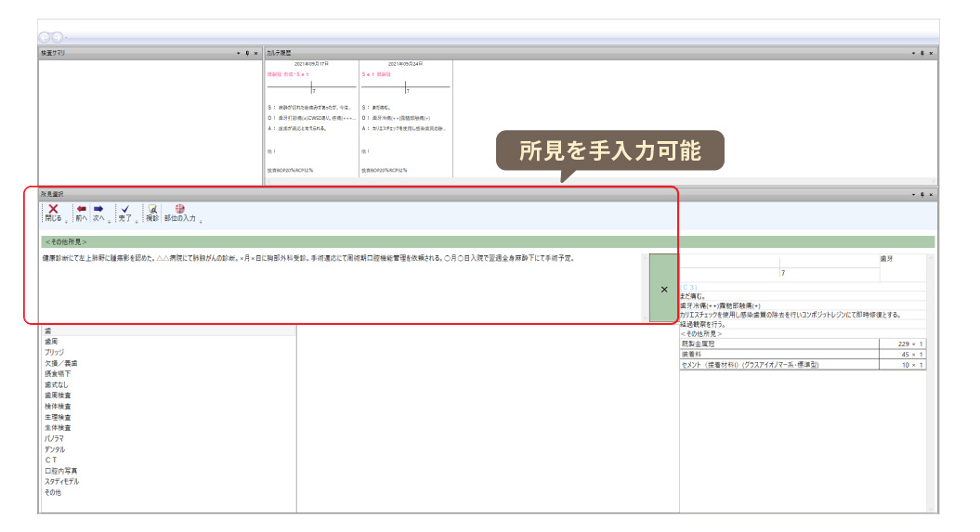
Task: Go back with the 前へ arrow
Action: [82, 211]
